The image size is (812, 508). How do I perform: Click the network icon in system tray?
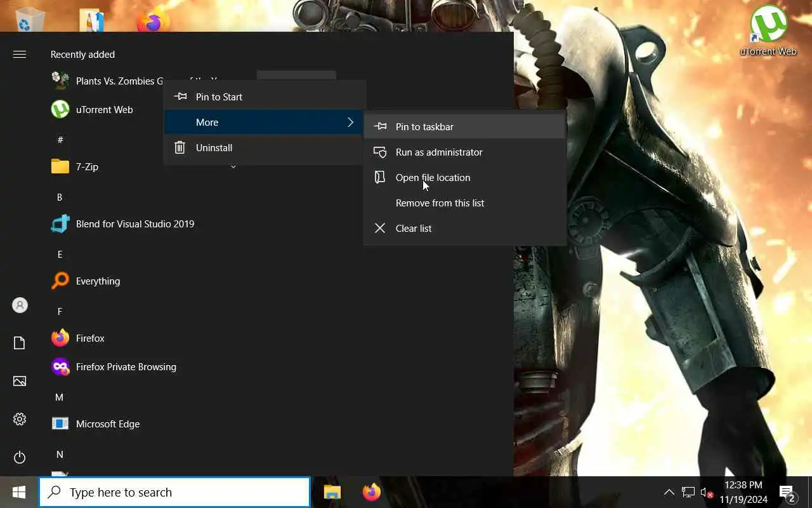(688, 492)
